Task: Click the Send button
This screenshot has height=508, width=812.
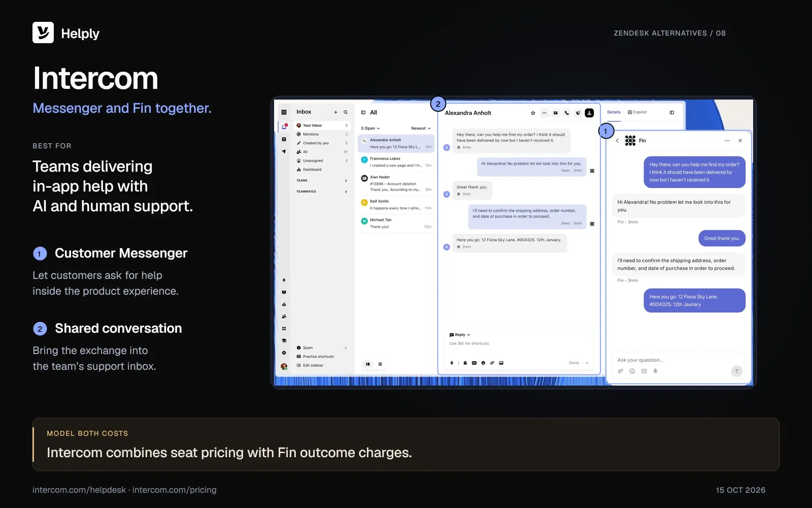Action: point(574,363)
